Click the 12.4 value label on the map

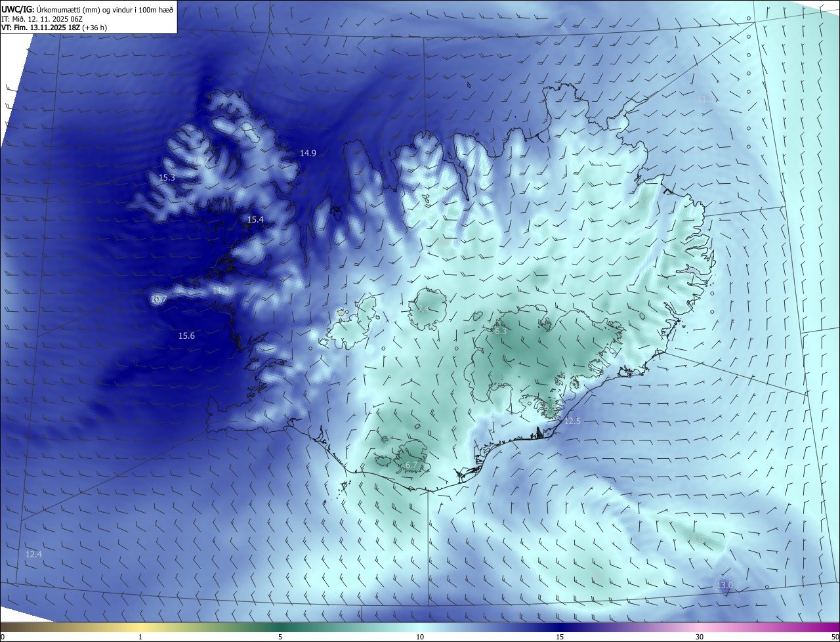click(33, 554)
